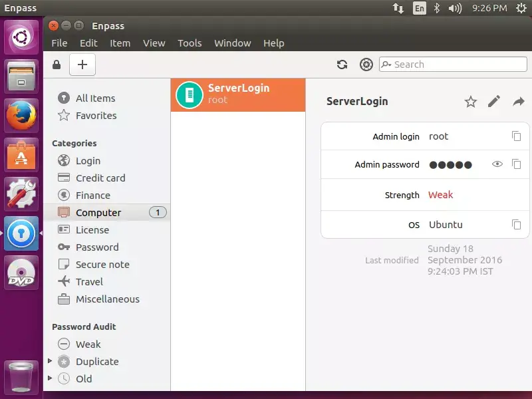Select the Credit card category
Image resolution: width=532 pixels, height=399 pixels.
pos(107,178)
